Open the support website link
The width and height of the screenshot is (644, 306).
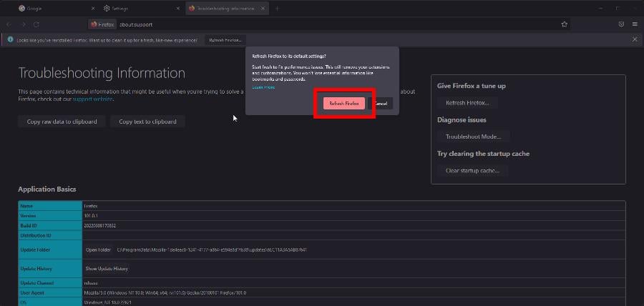92,99
